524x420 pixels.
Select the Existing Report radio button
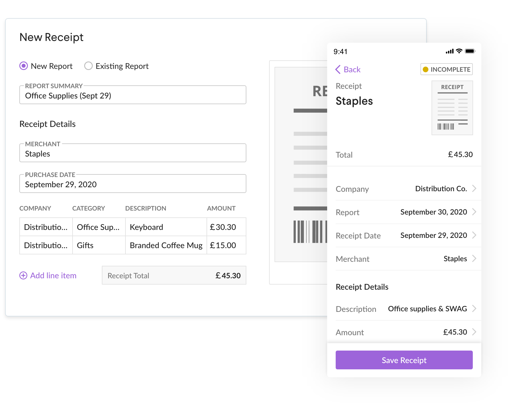pyautogui.click(x=88, y=66)
